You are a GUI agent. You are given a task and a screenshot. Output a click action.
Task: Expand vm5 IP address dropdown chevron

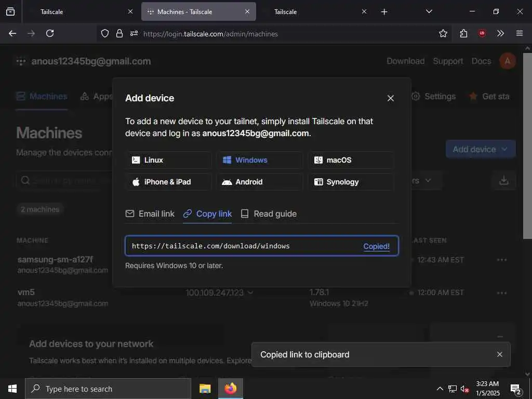point(250,292)
